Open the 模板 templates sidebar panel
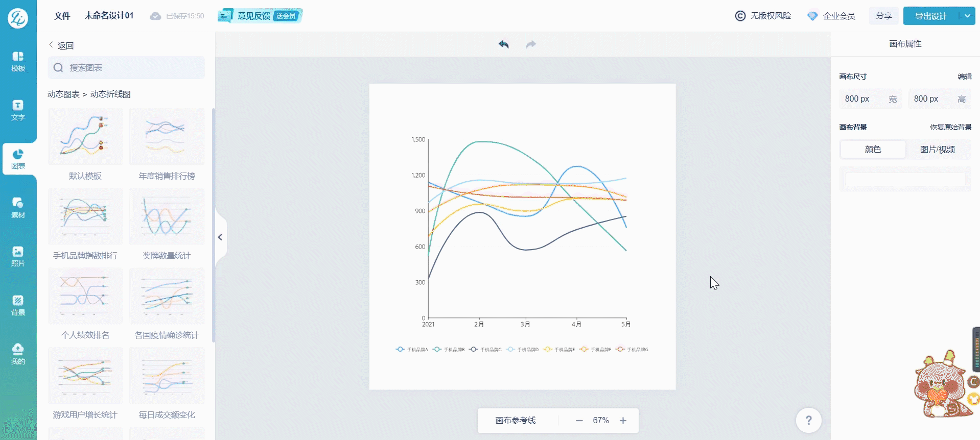Screen dimensions: 980x440 coord(18,61)
